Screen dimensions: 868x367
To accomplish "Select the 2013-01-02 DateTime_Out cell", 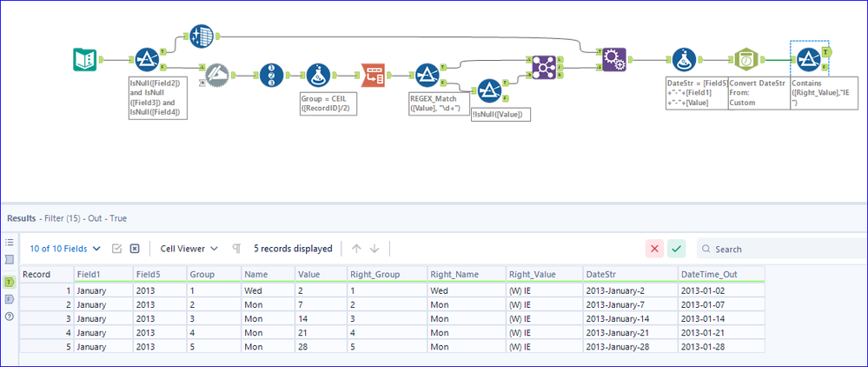I will pyautogui.click(x=721, y=290).
